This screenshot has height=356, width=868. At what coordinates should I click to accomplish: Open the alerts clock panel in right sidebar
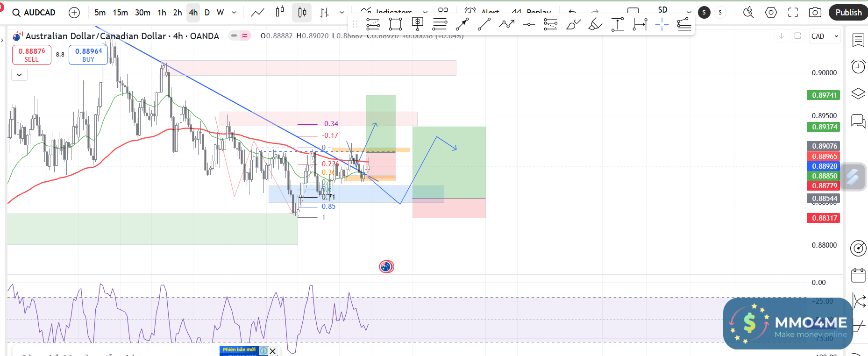point(858,67)
